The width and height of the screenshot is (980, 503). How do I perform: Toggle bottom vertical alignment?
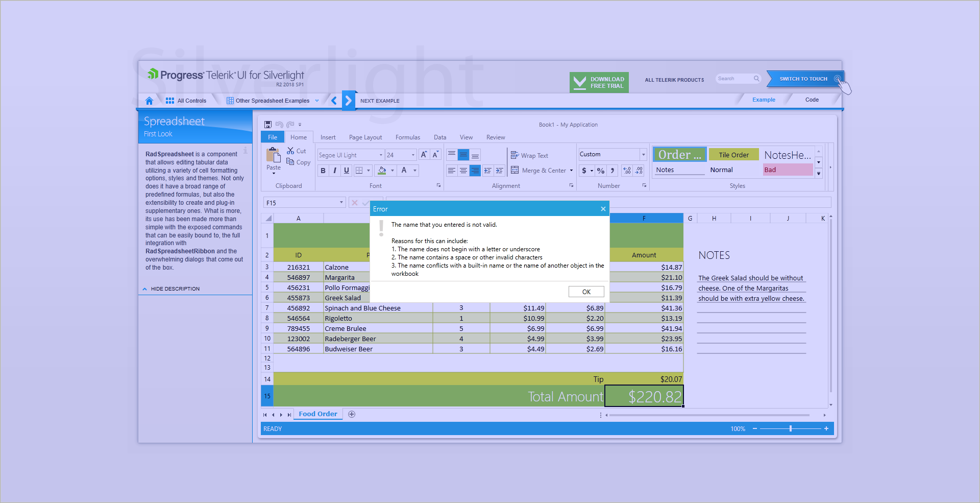coord(475,155)
